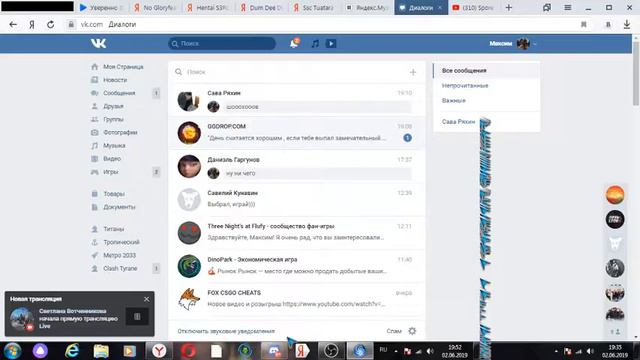
Task: Focus the top VK search field
Action: [222, 43]
